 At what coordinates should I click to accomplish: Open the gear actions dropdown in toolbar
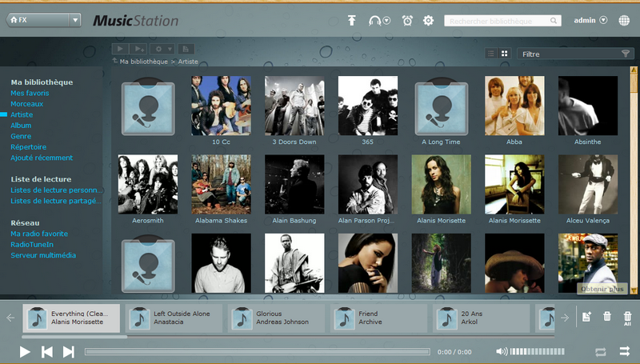(162, 49)
